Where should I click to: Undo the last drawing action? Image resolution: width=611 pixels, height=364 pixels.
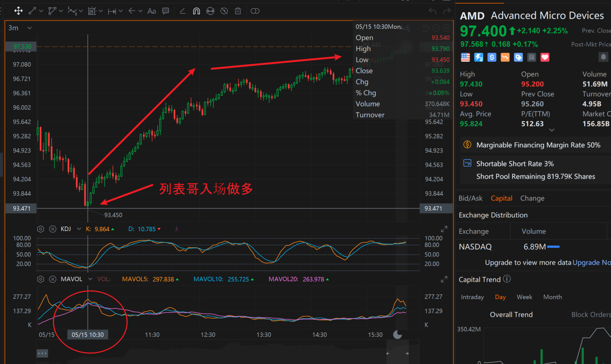432,11
